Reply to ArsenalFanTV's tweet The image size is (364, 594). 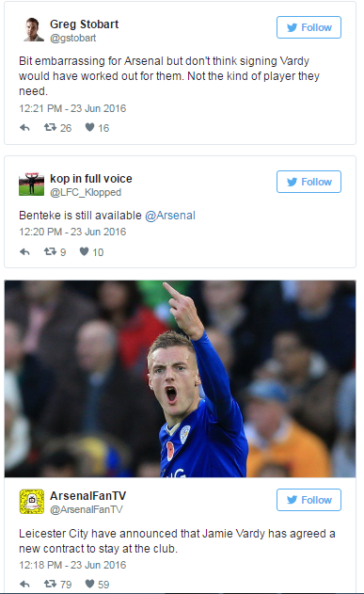tap(24, 584)
